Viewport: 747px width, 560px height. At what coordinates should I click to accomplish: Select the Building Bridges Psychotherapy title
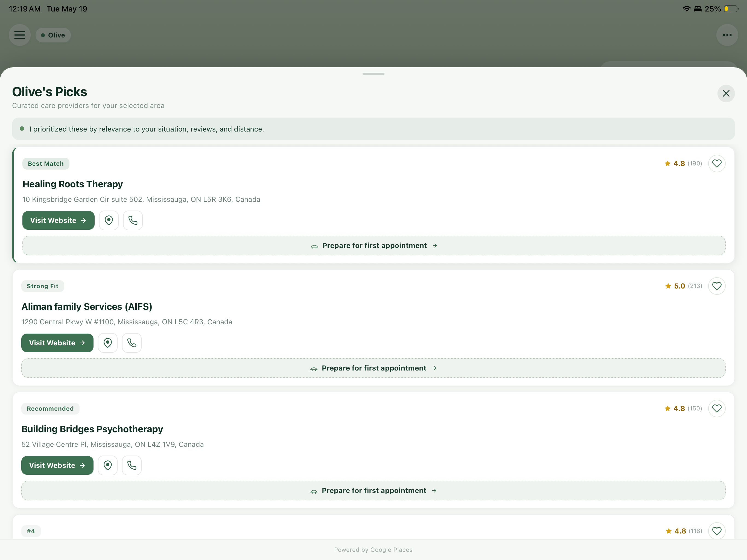coord(92,429)
